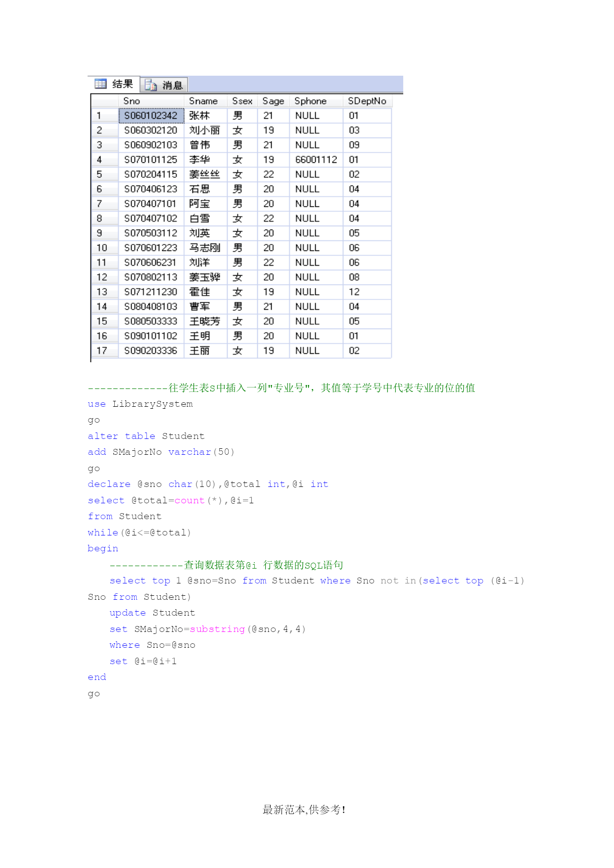Click SDeptNo value 12
The image size is (614, 868).
pyautogui.click(x=367, y=292)
